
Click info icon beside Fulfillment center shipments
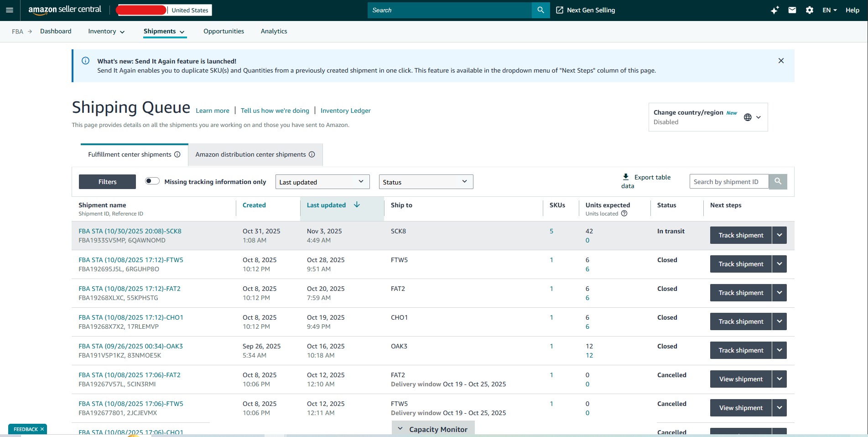(x=177, y=154)
